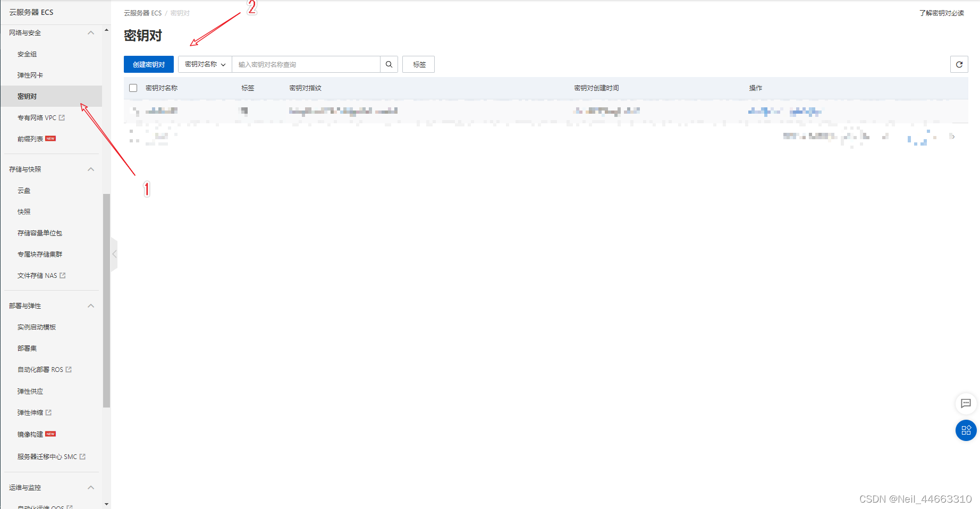Click external-link icon next to 文件存储 NAS
Screen dimensions: 980x509
click(x=63, y=276)
